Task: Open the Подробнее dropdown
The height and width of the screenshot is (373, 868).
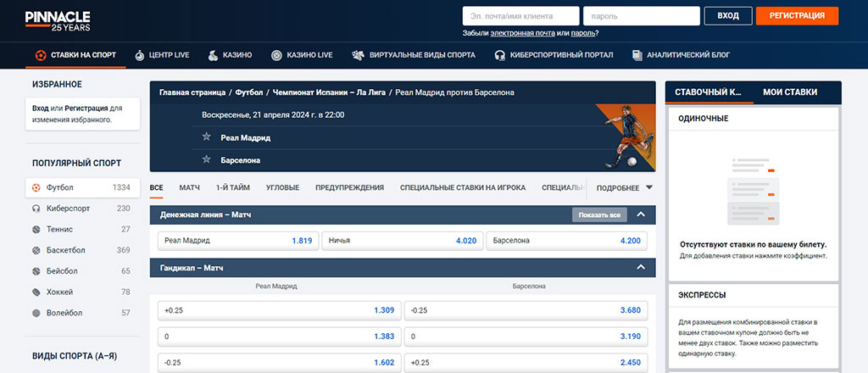Action: click(625, 187)
